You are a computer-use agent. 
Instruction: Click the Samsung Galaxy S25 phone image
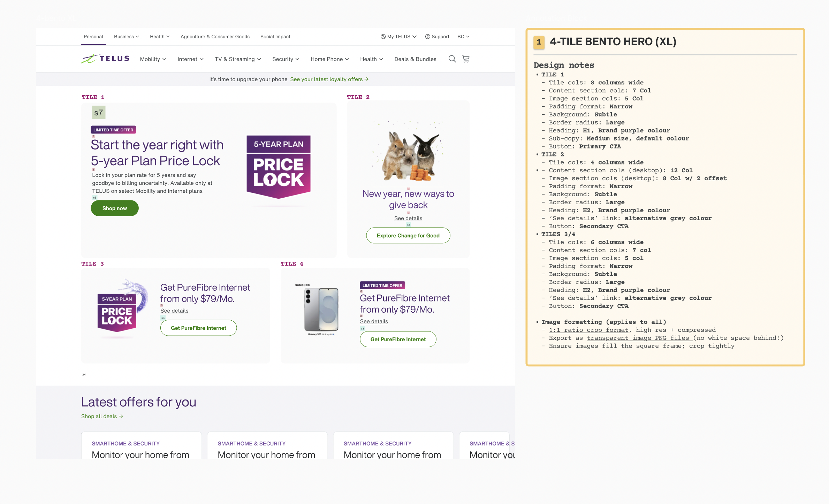pos(321,310)
